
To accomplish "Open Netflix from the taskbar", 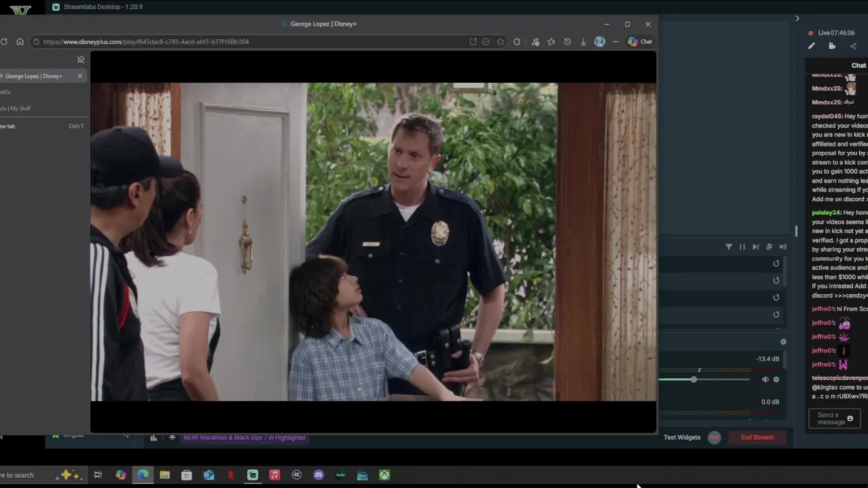I will point(231,475).
